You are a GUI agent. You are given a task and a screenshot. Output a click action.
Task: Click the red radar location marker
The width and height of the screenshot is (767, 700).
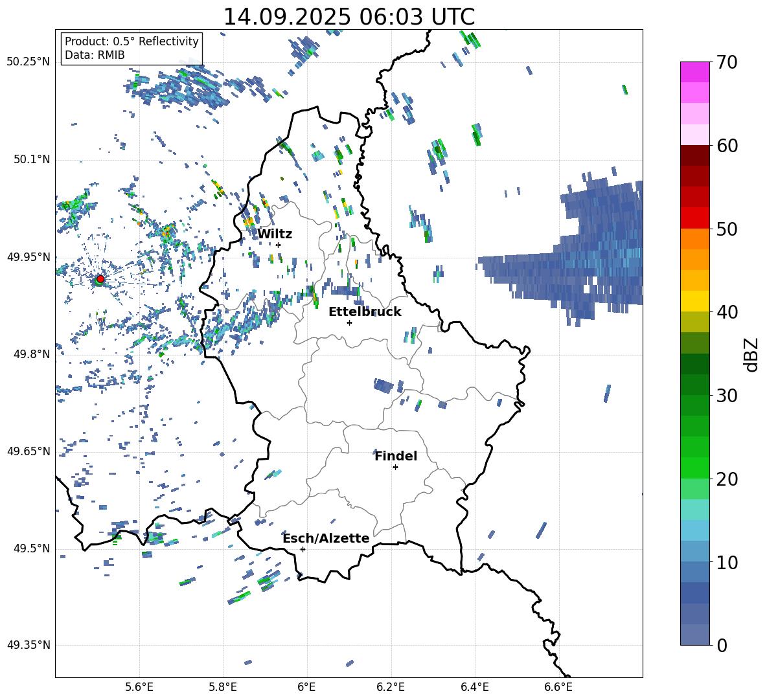point(100,279)
